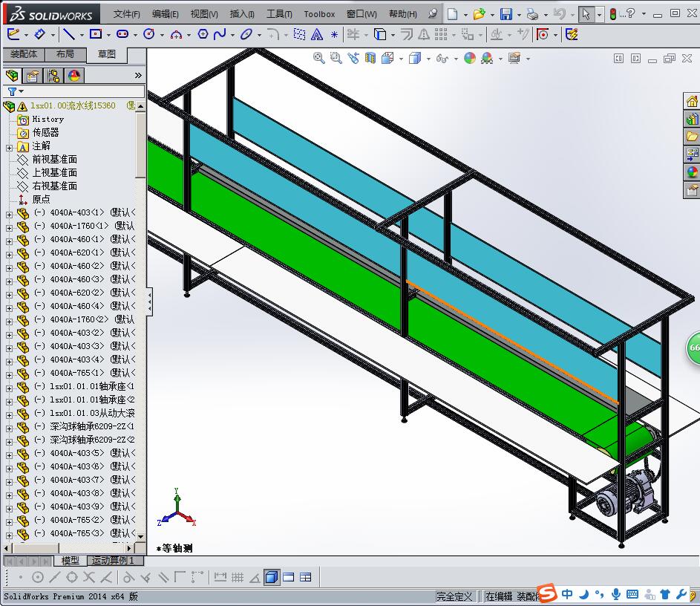The height and width of the screenshot is (606, 700).
Task: Toggle the 3D view cube quick snap button
Action: 271,578
